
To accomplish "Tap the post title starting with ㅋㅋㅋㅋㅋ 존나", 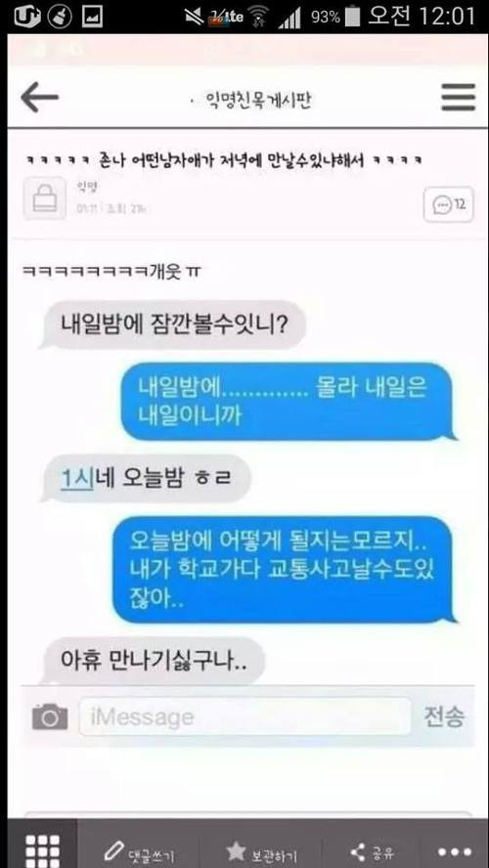I will pyautogui.click(x=225, y=161).
